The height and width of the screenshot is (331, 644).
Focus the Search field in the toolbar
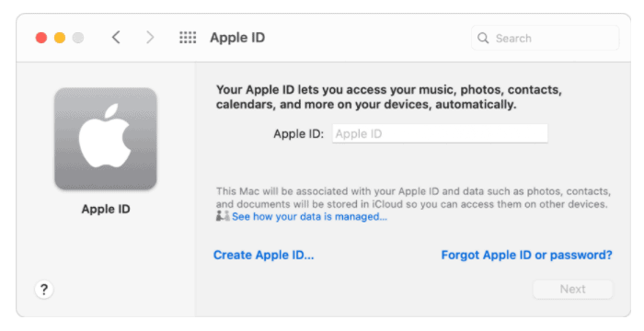click(x=545, y=39)
